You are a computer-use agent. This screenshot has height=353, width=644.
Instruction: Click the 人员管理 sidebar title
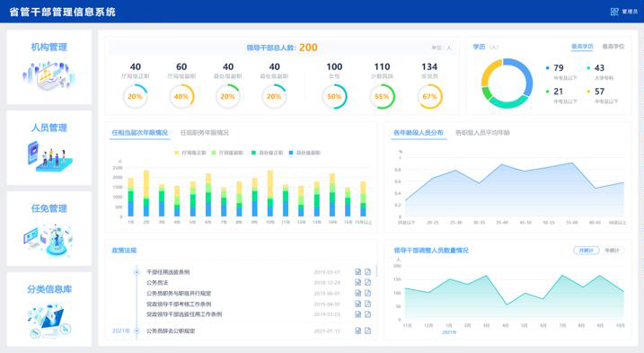[49, 128]
